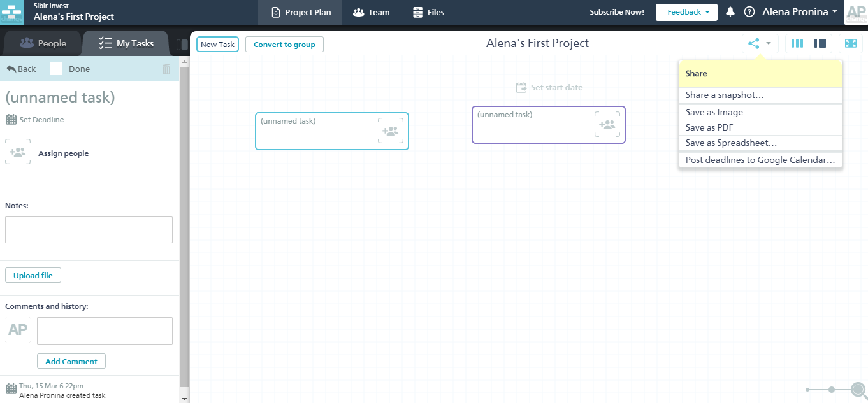Click the sidebar scrollbar down arrow
This screenshot has width=868, height=403.
[x=185, y=399]
